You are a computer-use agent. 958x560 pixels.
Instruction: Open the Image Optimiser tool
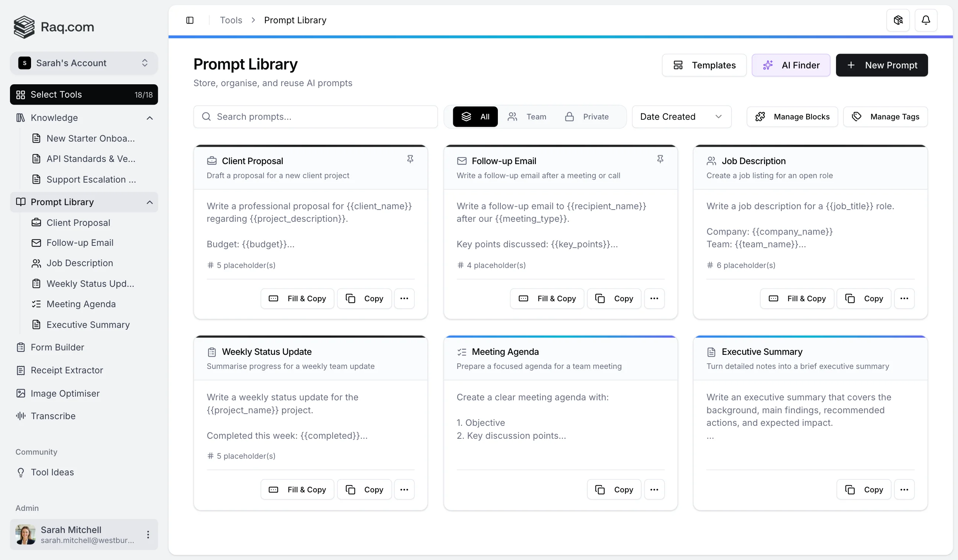point(65,393)
